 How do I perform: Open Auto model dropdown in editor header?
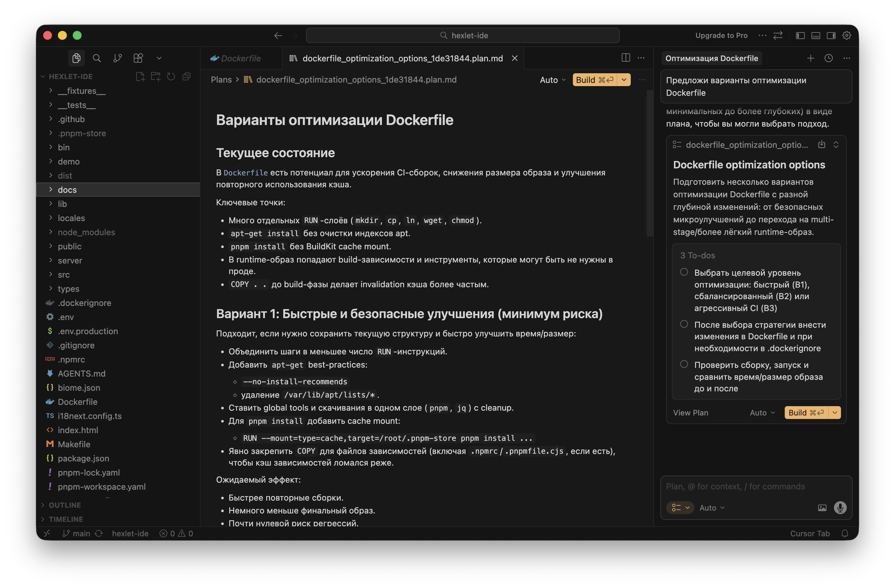click(552, 80)
